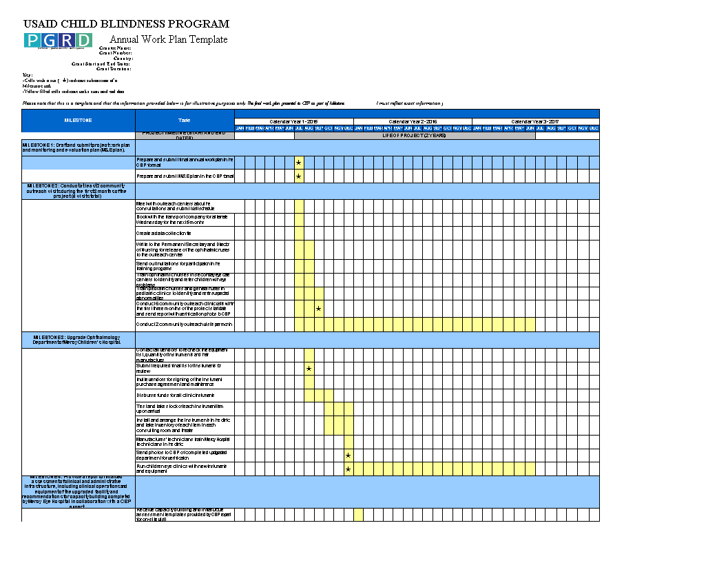Viewport: 728px width, 563px height.
Task: Click star on M&E plan task row
Action: click(x=299, y=176)
